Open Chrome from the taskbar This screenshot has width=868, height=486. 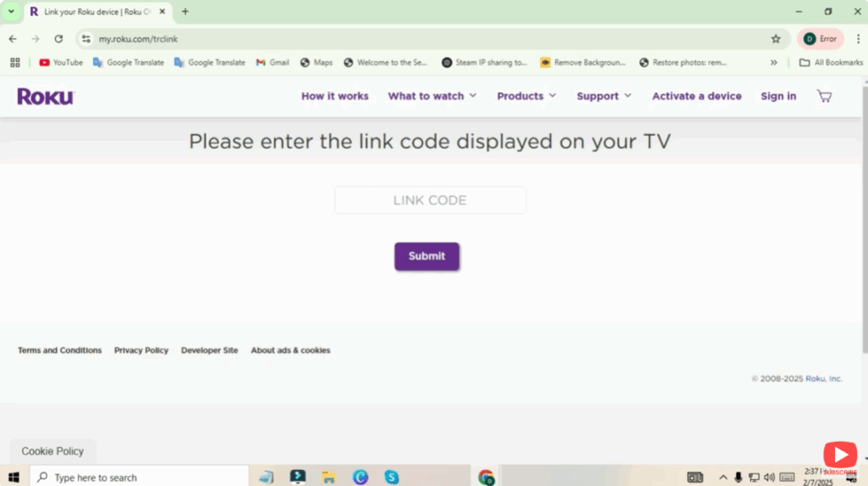click(x=486, y=478)
